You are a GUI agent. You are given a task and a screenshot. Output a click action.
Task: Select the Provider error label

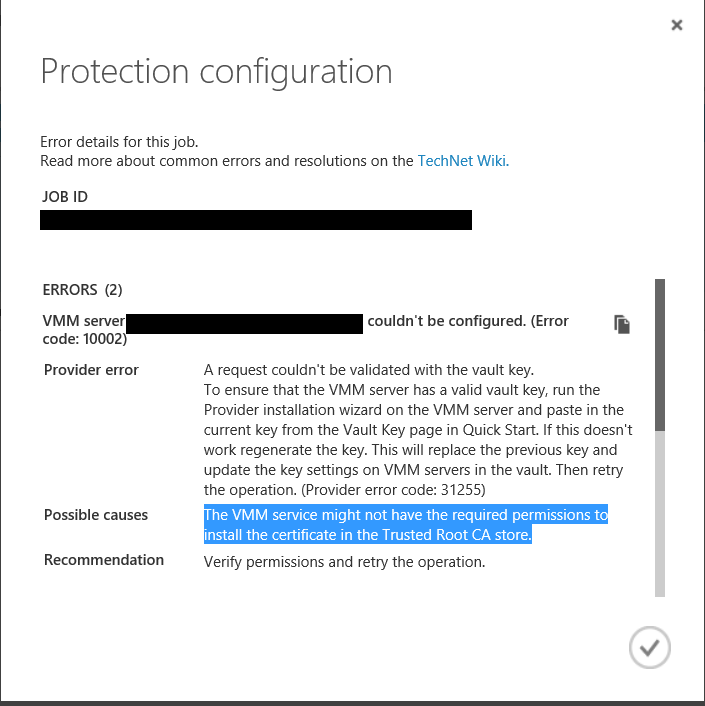pyautogui.click(x=91, y=370)
